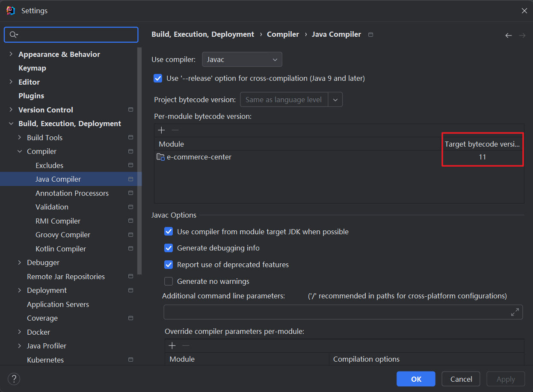Add override compiler parameters with plus icon
The image size is (533, 392).
point(172,345)
